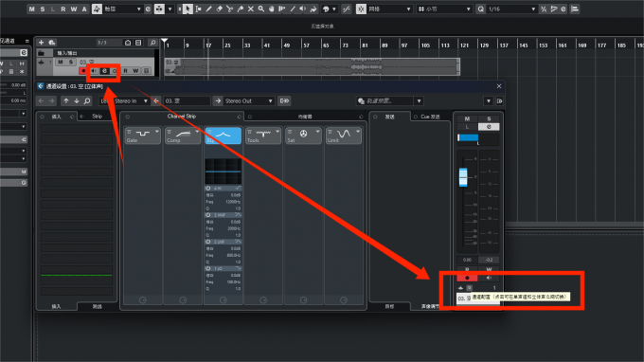Viewport: 644px width, 362px height.
Task: Select the Erase tool
Action: (220, 9)
